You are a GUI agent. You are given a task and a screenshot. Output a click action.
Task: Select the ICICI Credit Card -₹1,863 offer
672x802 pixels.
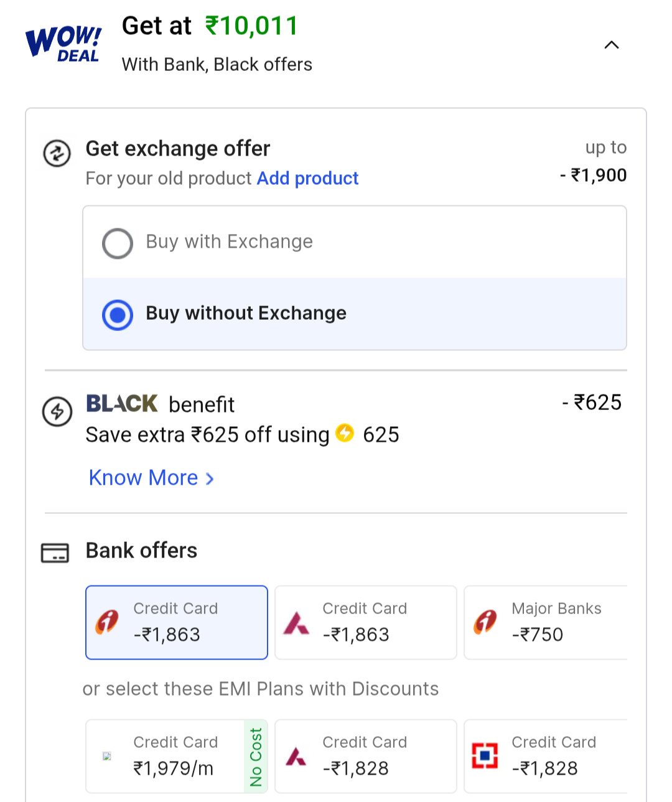point(177,622)
